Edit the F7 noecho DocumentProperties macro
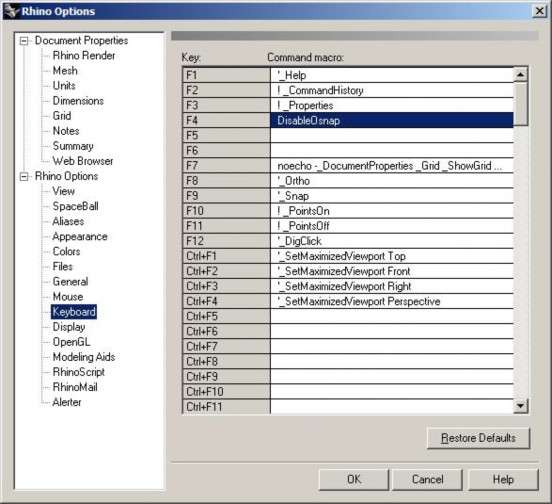 [392, 166]
